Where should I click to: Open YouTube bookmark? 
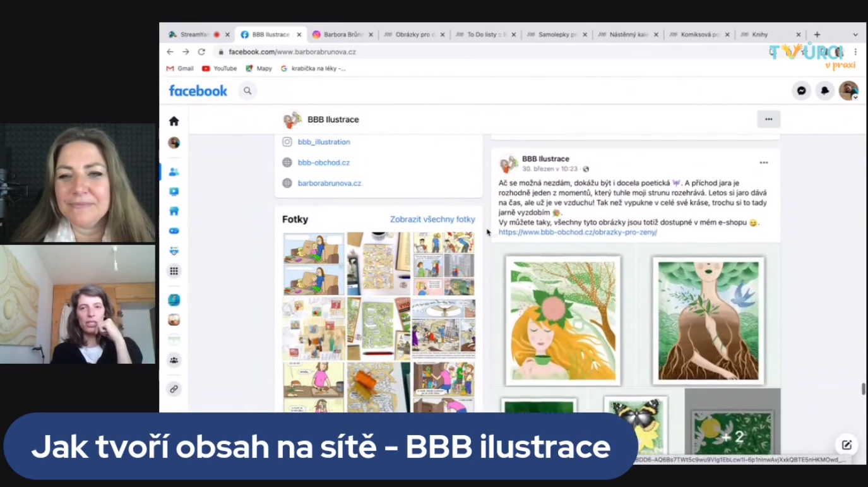click(219, 68)
